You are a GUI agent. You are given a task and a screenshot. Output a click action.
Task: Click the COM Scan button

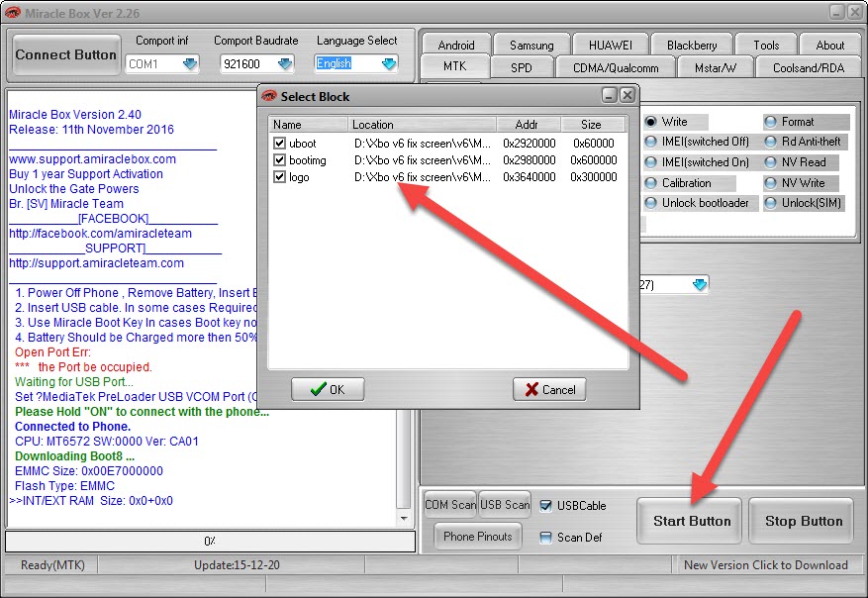449,504
